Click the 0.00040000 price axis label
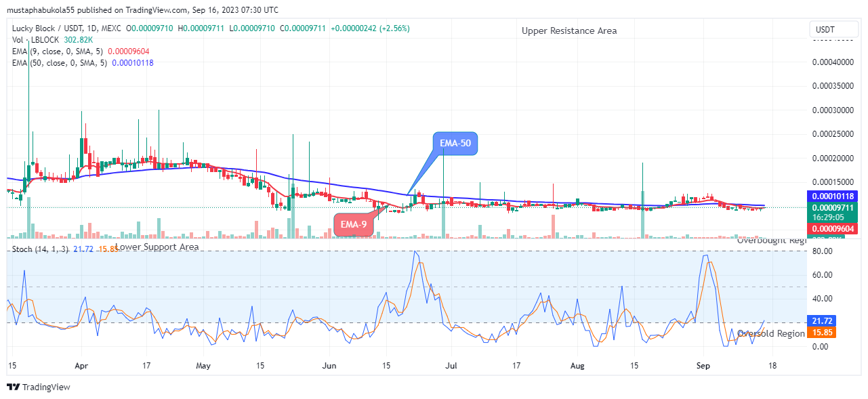 coord(834,62)
